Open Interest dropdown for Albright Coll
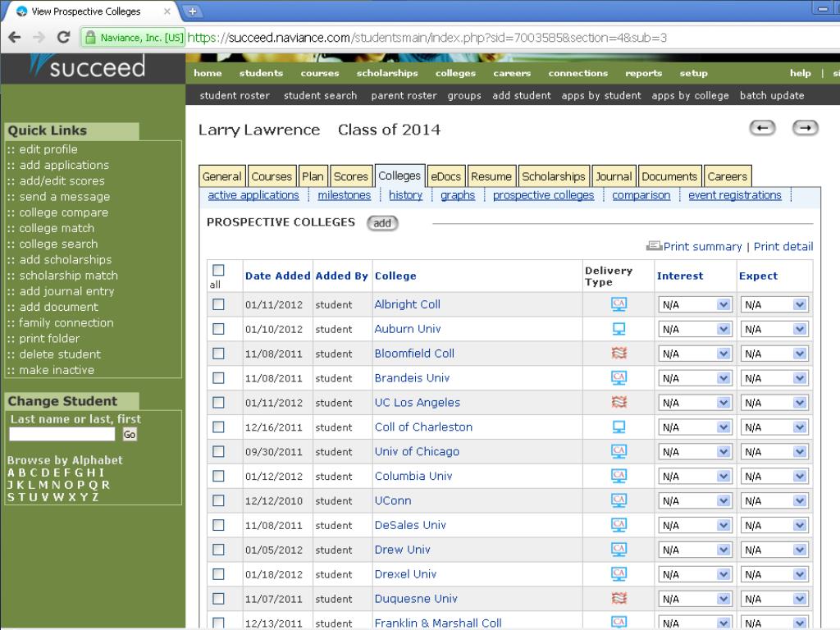Image resolution: width=840 pixels, height=630 pixels. (x=695, y=305)
